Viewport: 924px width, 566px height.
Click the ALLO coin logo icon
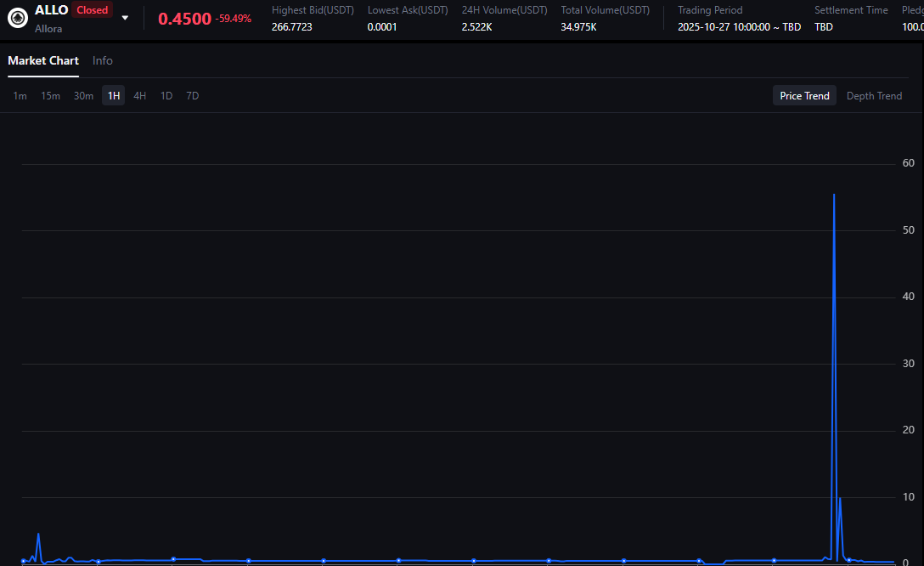pyautogui.click(x=18, y=18)
